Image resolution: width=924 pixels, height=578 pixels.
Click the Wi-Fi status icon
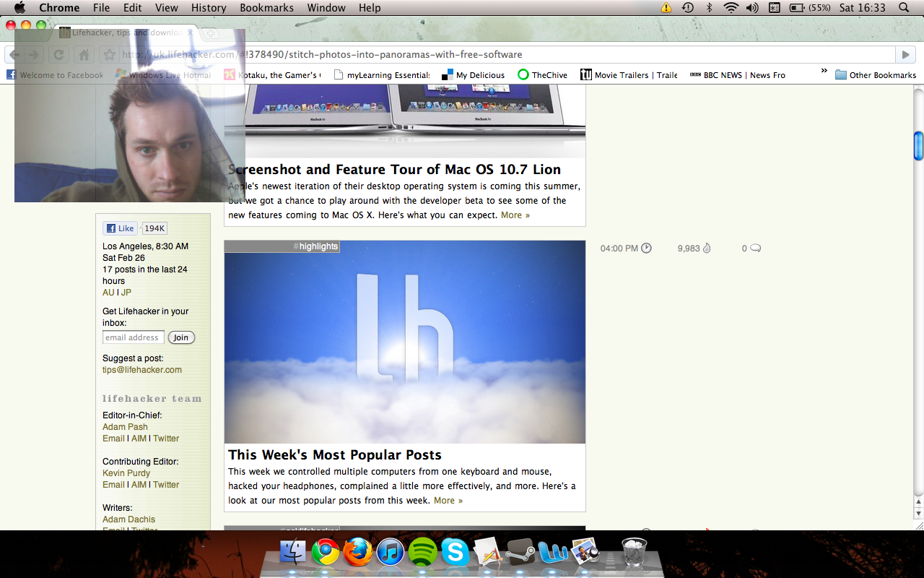coord(731,8)
